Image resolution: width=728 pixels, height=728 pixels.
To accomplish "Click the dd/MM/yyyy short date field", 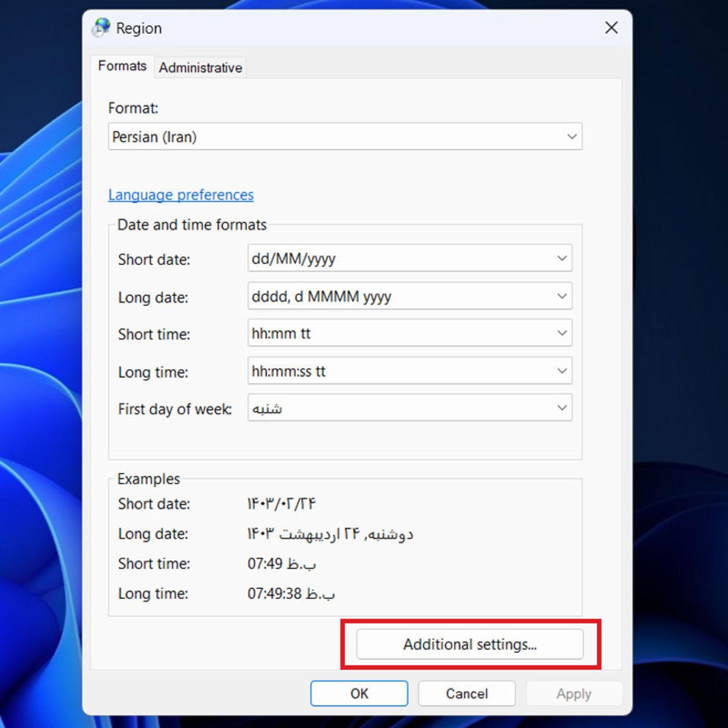I will [x=394, y=258].
